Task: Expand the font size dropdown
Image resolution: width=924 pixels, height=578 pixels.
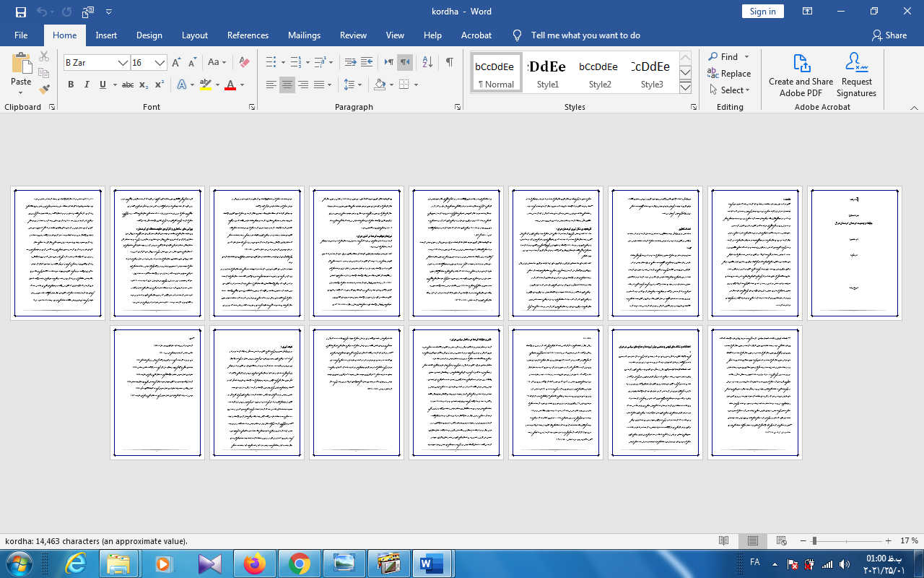Action: click(x=160, y=63)
